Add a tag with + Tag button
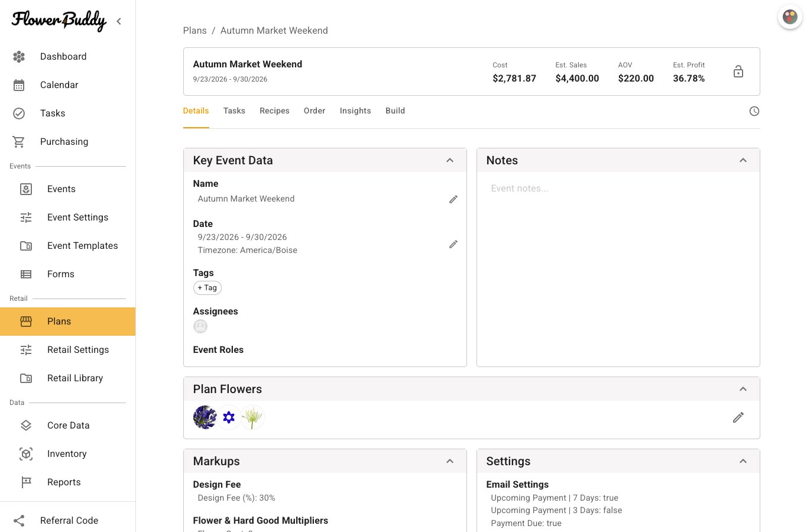Image resolution: width=807 pixels, height=532 pixels. (208, 288)
